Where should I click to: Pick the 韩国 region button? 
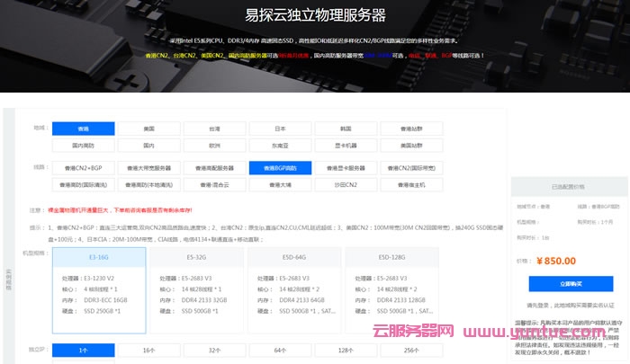[x=346, y=129]
